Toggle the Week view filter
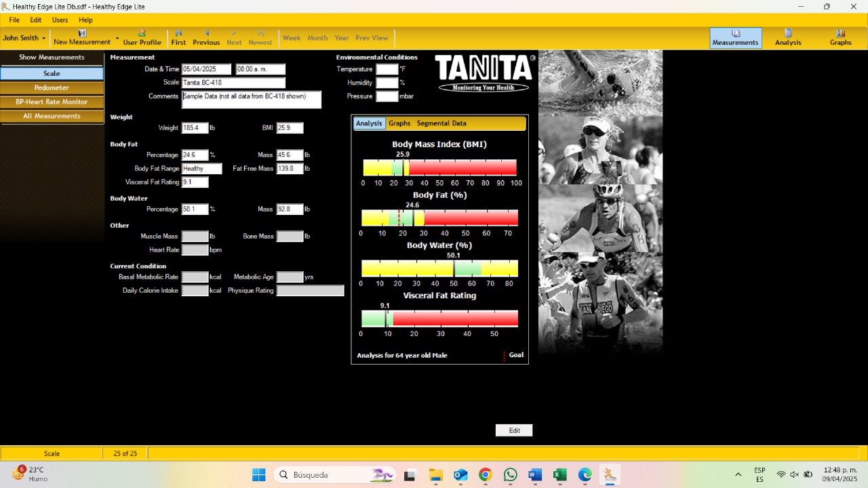 click(x=292, y=38)
